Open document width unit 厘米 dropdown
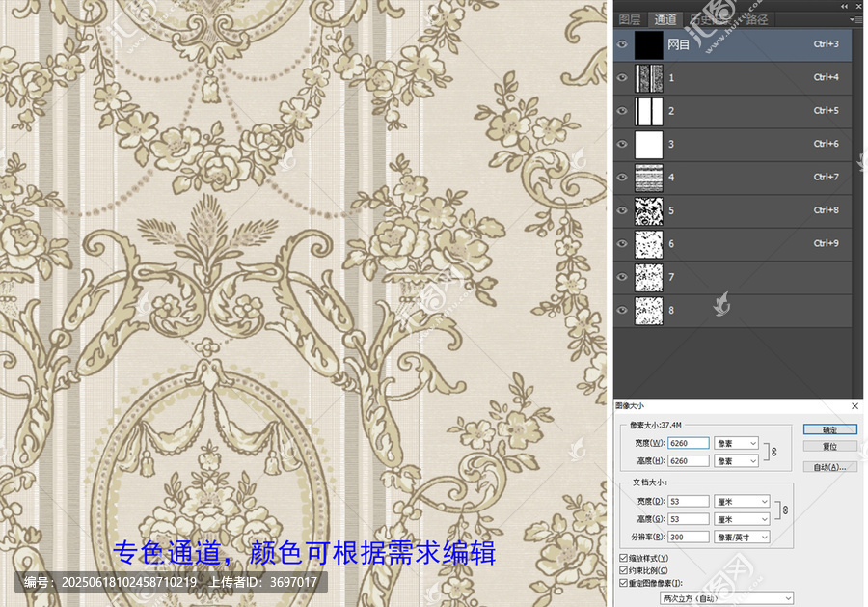Screen dimensions: 868x607 (742, 501)
